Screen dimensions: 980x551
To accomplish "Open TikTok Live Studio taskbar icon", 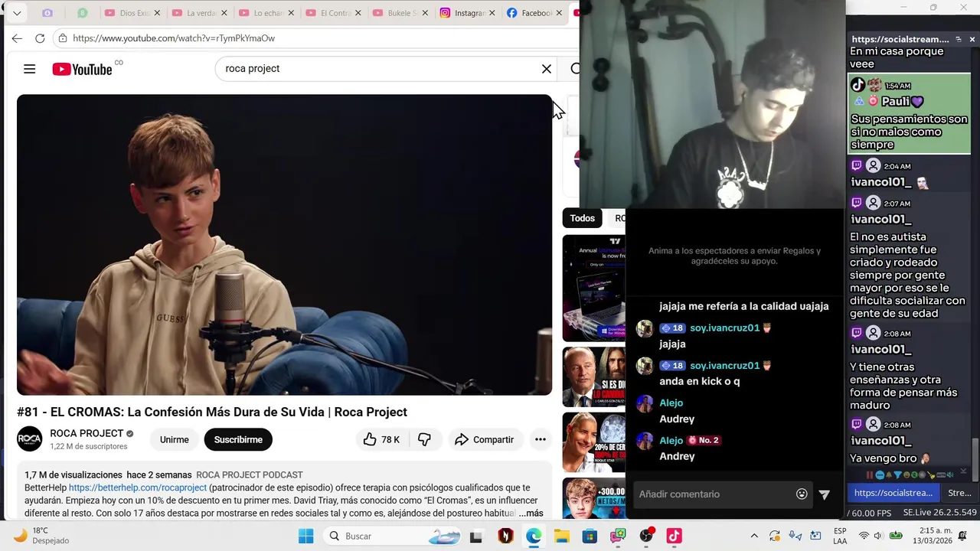I will point(674,536).
